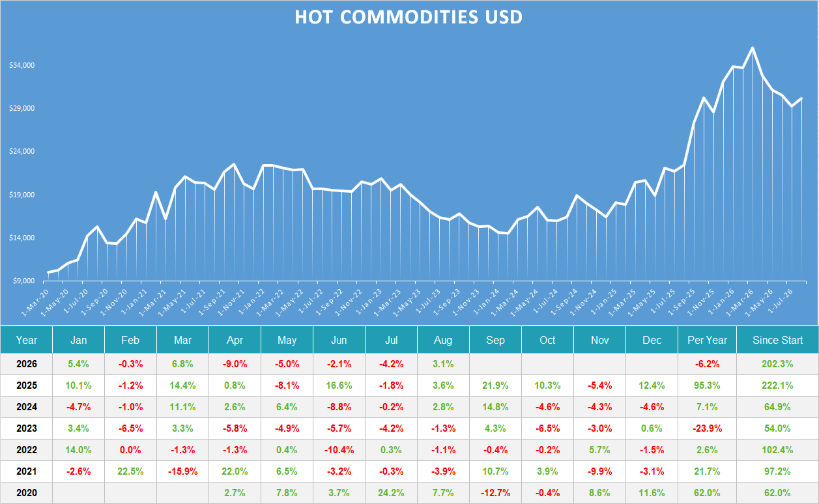Click the 2022 Jun cell showing -10.4%

(x=339, y=450)
